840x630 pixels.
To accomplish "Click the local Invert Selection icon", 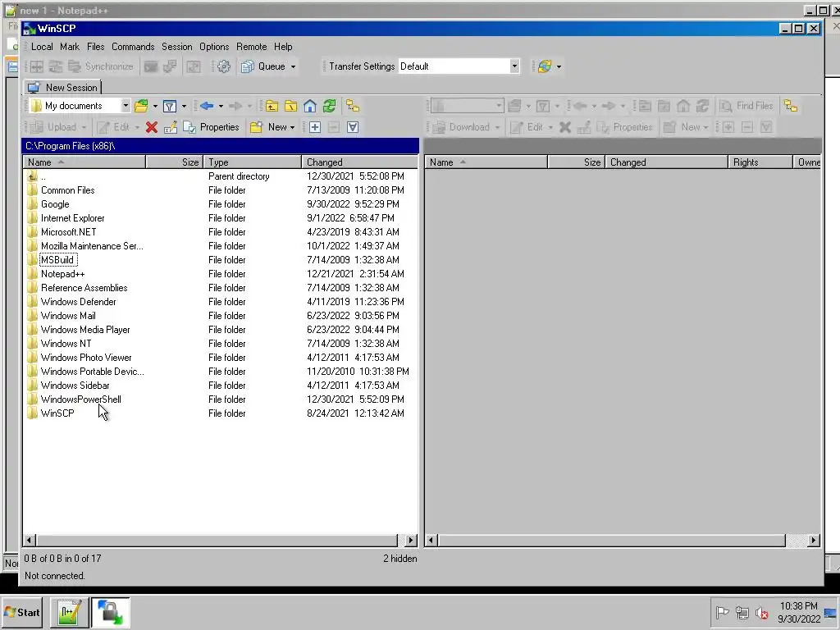I will [x=353, y=127].
